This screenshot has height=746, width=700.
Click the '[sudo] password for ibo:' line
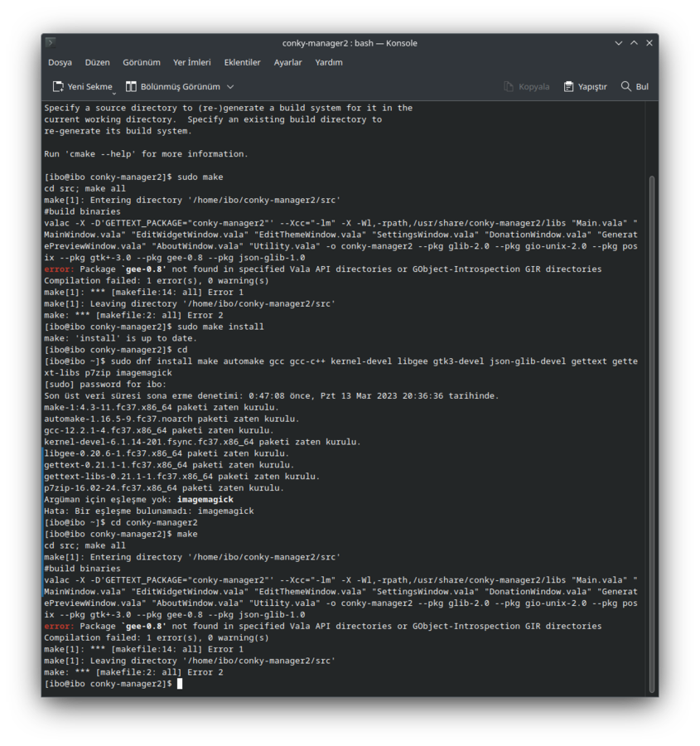tap(105, 385)
